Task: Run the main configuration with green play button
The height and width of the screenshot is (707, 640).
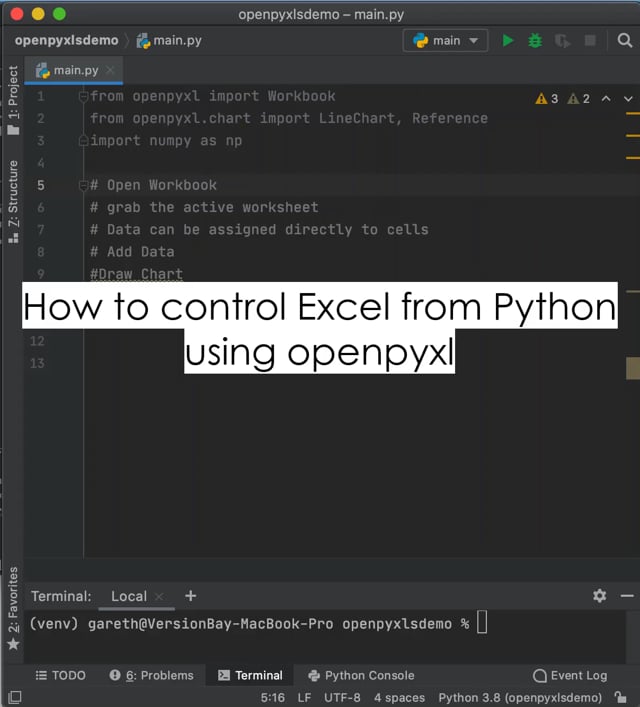Action: click(x=508, y=41)
